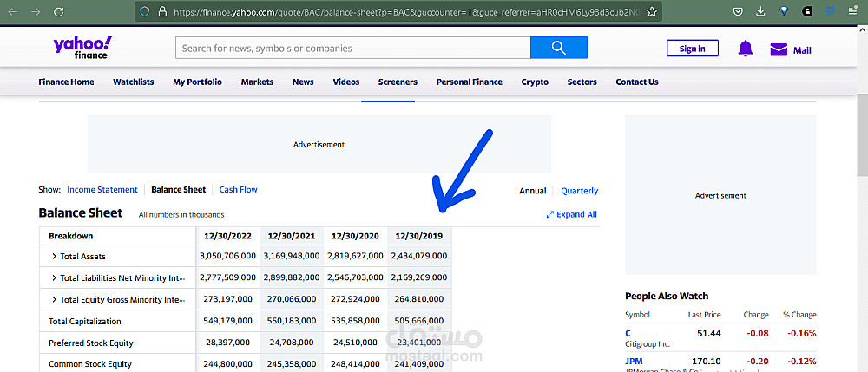Expand the Total Assets row
This screenshot has height=372, width=868.
54,257
